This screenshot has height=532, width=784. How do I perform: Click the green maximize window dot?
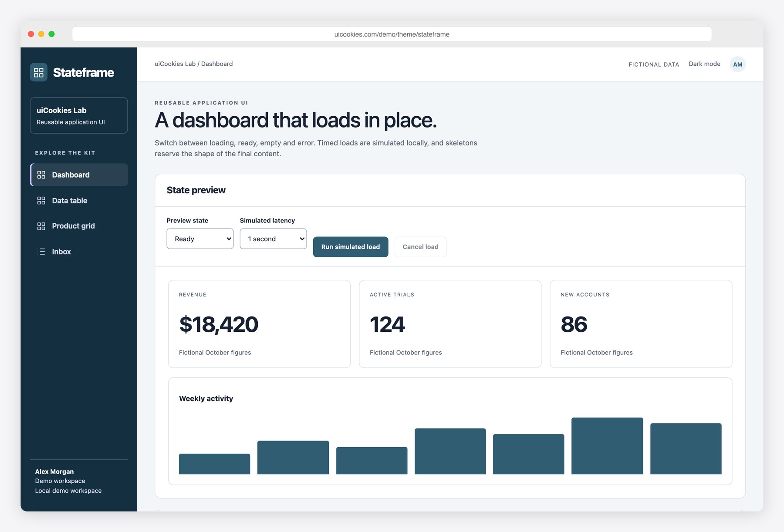pyautogui.click(x=51, y=34)
